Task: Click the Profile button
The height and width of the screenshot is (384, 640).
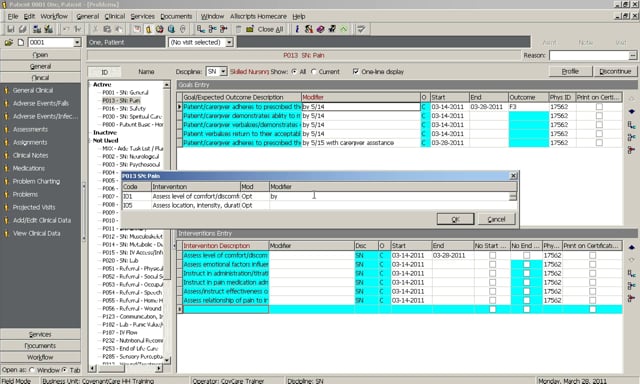Action: [570, 71]
